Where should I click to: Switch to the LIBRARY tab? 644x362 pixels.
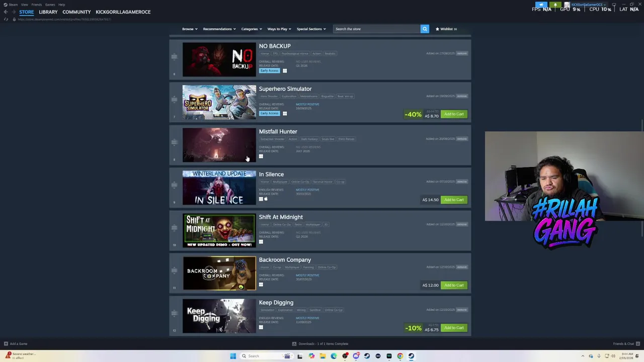tap(48, 12)
